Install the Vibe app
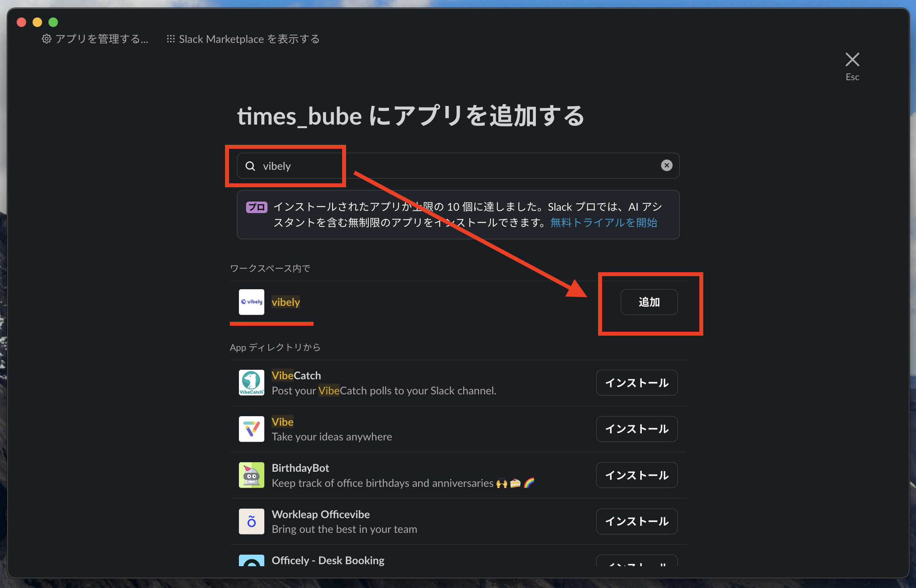The width and height of the screenshot is (916, 588). (637, 429)
